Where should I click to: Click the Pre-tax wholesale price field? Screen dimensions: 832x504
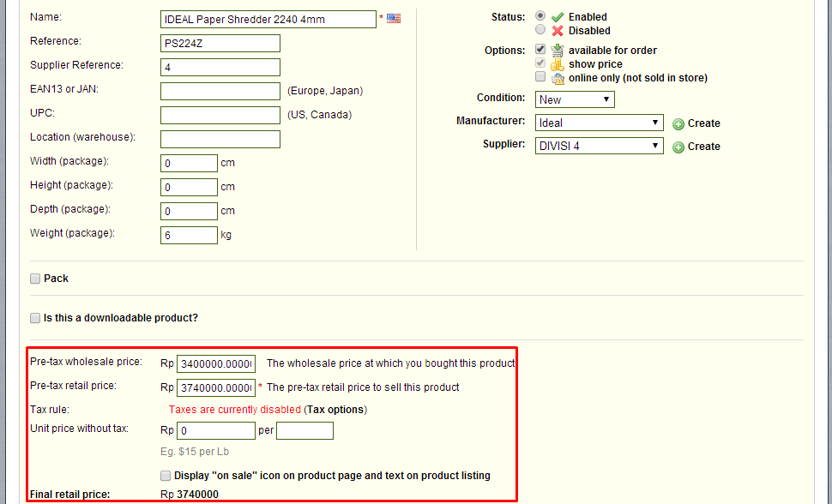[x=216, y=364]
